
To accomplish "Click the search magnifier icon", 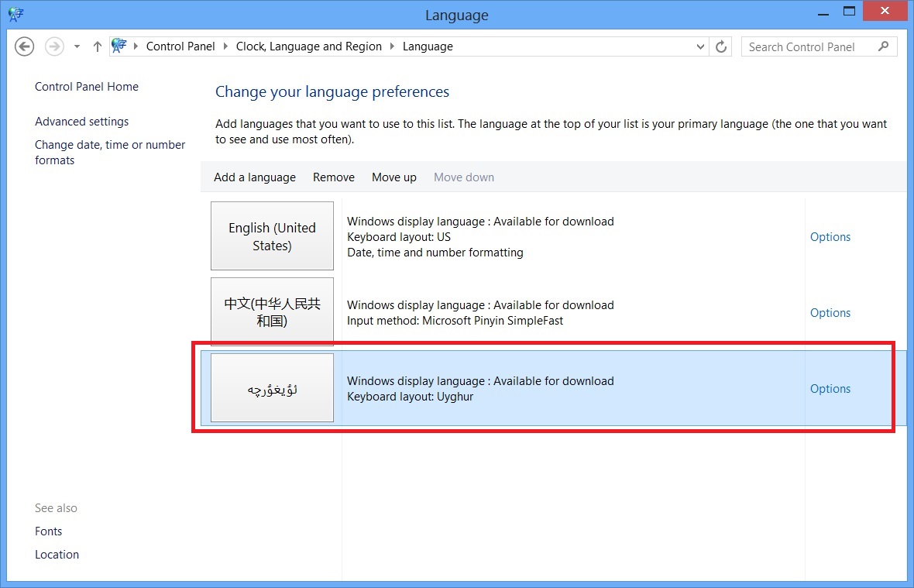I will pos(884,46).
